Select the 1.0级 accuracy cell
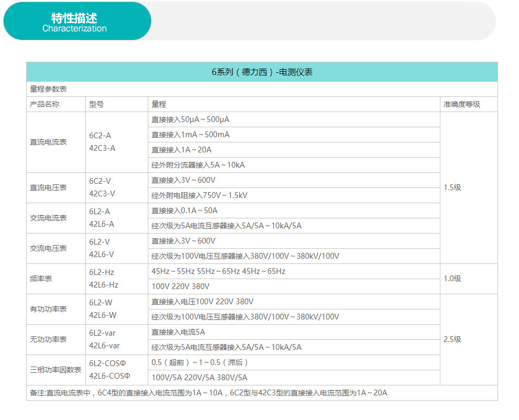The image size is (519, 420). pyautogui.click(x=452, y=279)
